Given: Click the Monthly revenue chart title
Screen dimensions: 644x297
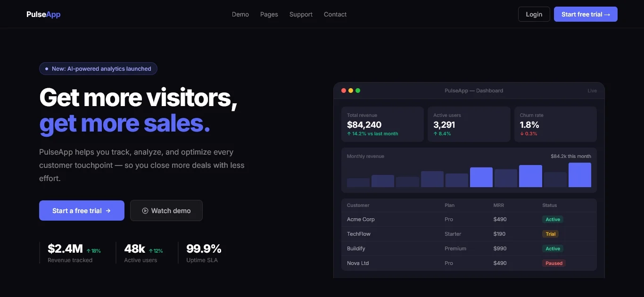Looking at the screenshot, I should tap(365, 156).
